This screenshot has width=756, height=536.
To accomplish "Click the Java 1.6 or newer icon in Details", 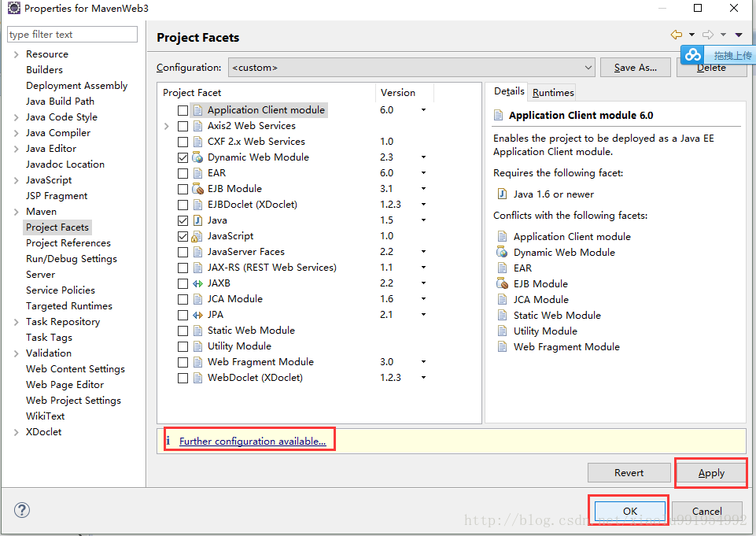I will point(502,194).
